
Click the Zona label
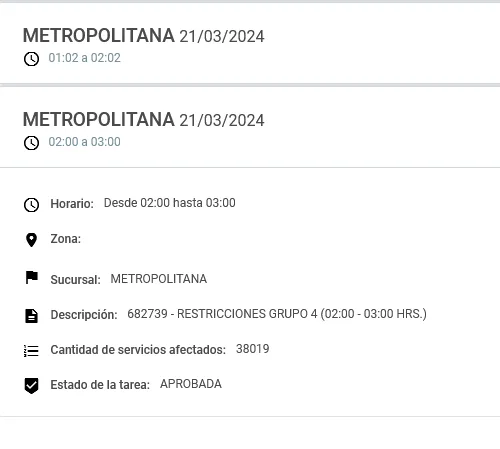coord(66,239)
